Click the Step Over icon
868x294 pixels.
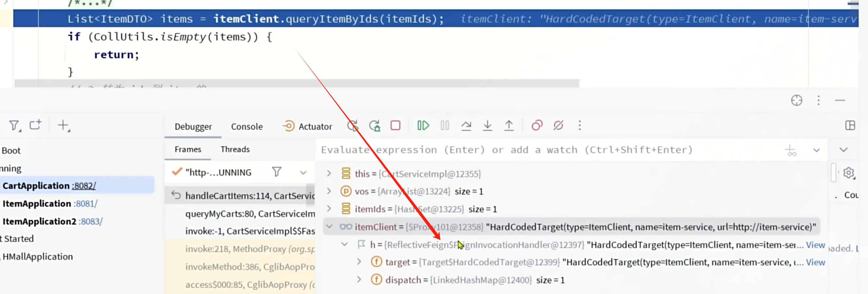click(466, 125)
